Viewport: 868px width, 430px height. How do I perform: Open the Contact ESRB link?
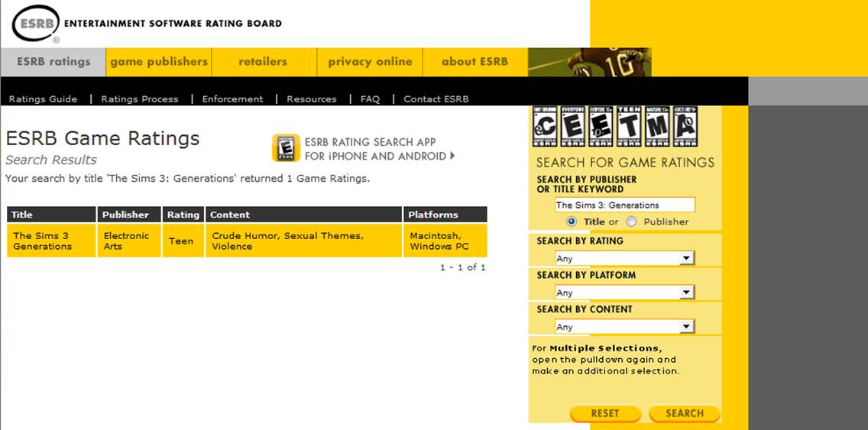point(436,99)
